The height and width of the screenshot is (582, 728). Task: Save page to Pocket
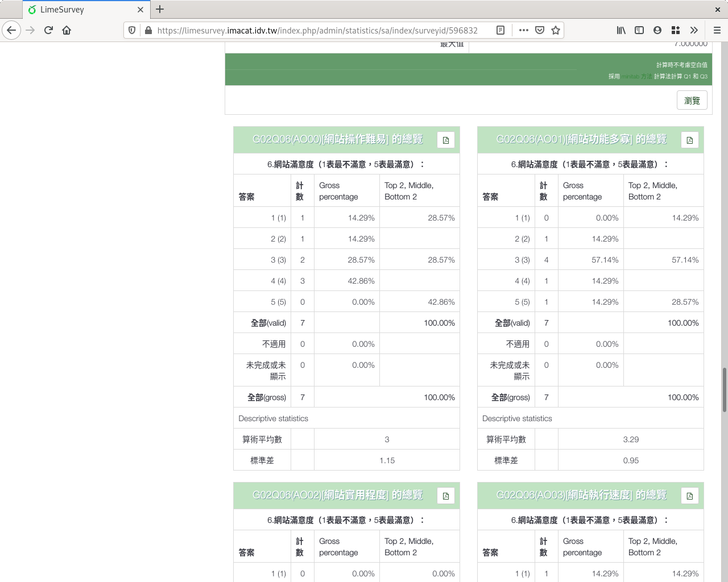point(540,30)
